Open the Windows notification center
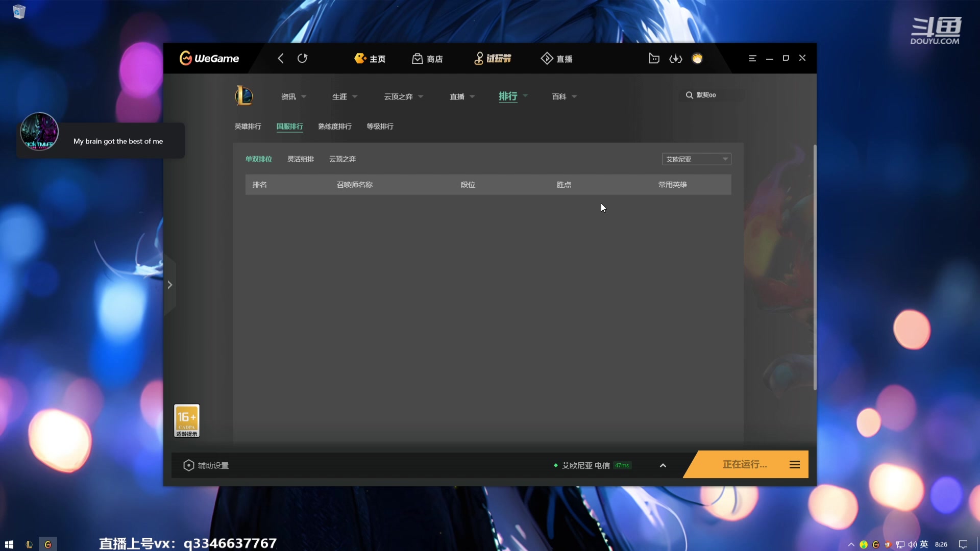Viewport: 980px width, 551px height. (x=963, y=544)
